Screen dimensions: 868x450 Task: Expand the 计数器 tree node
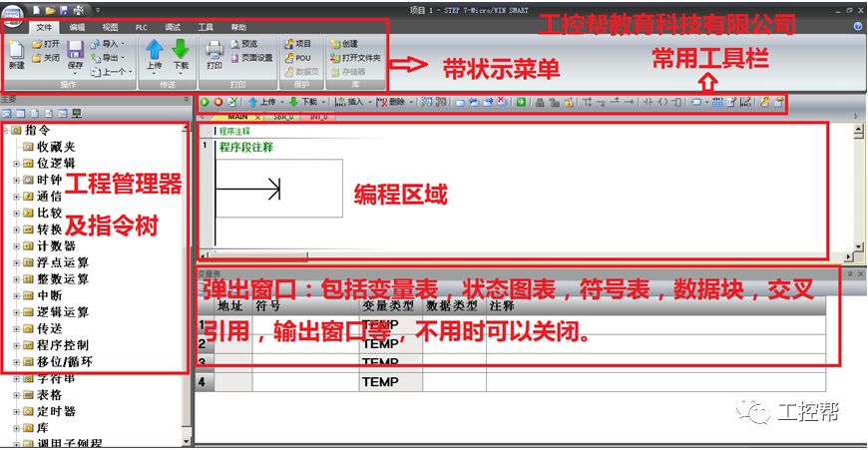click(16, 245)
